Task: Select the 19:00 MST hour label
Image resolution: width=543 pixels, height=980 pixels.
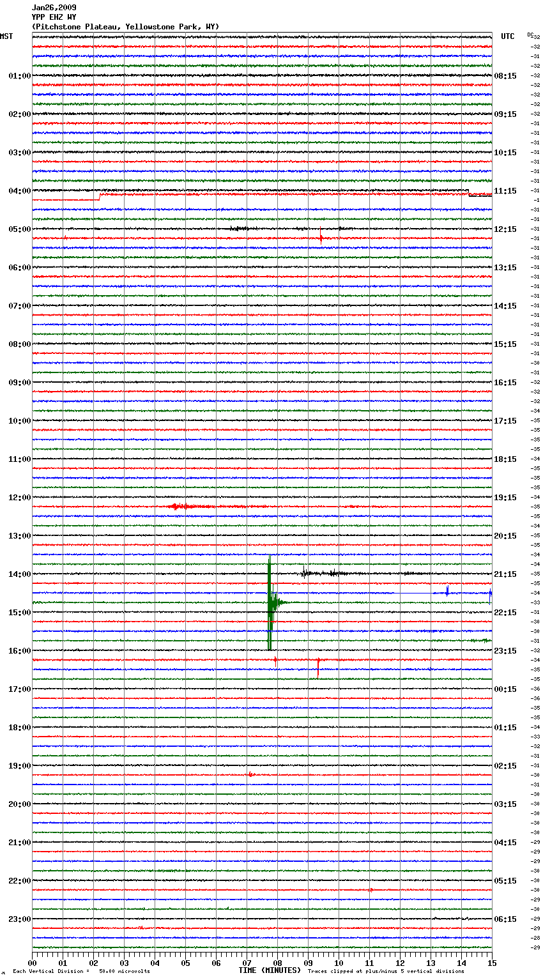Action: click(19, 766)
